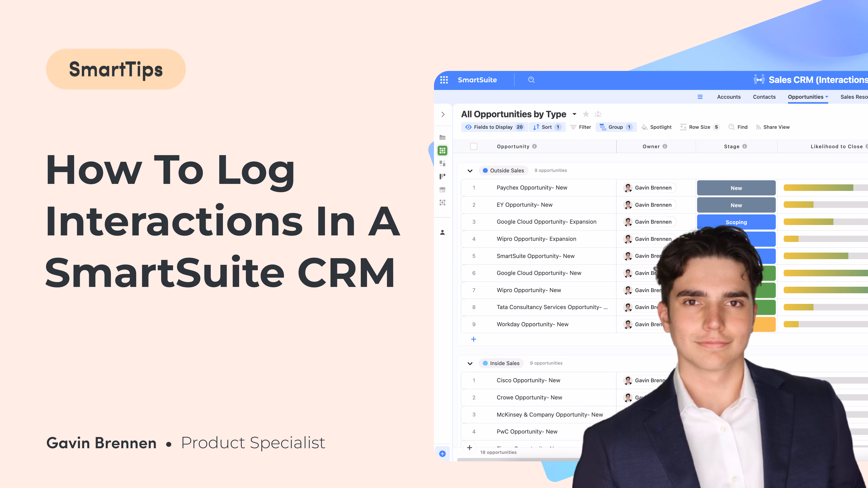Switch to card view sidebar icon
The height and width of the screenshot is (488, 868).
click(442, 163)
